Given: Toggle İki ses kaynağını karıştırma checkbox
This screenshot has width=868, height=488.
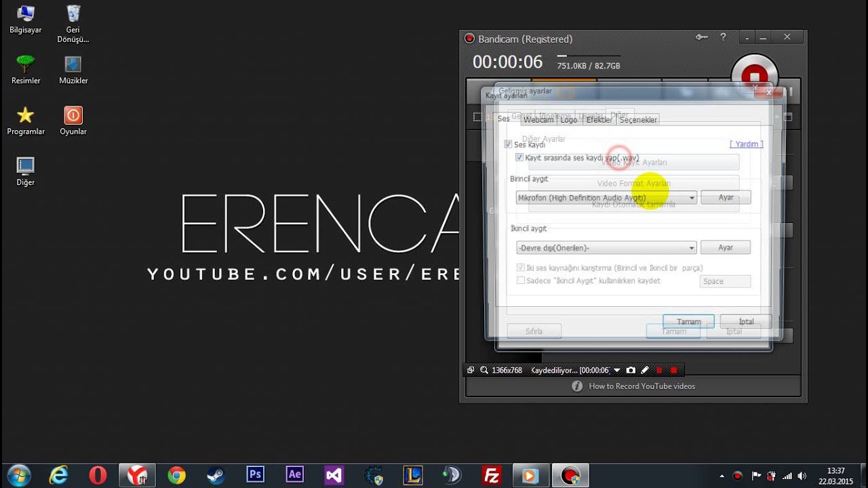Looking at the screenshot, I should click(521, 268).
